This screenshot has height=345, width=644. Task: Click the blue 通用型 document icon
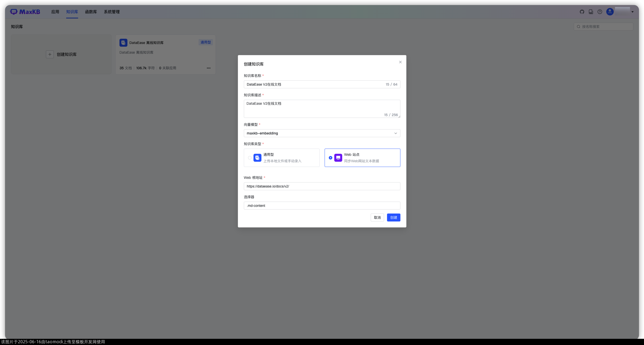click(257, 157)
